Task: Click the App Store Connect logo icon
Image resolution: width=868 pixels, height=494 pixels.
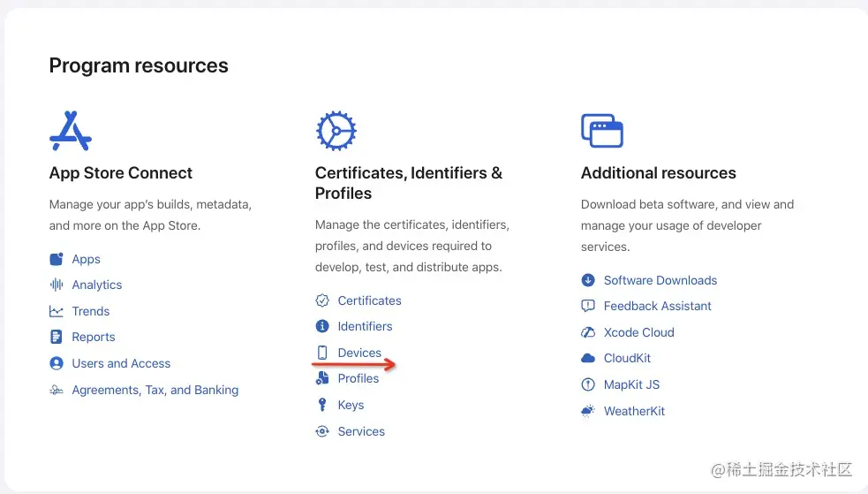Action: tap(71, 131)
